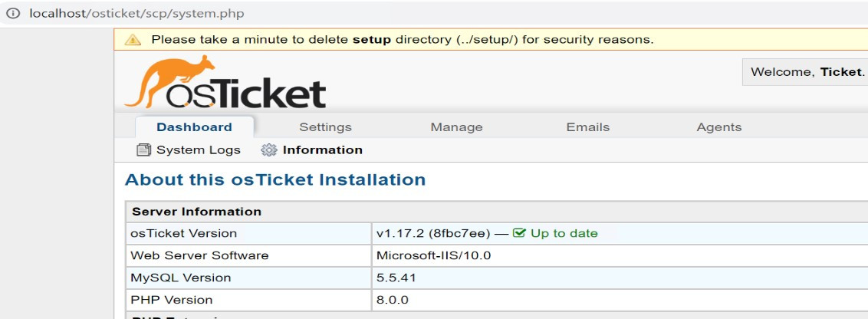Focus the localhost URL in address bar
The height and width of the screenshot is (319, 868).
point(136,15)
